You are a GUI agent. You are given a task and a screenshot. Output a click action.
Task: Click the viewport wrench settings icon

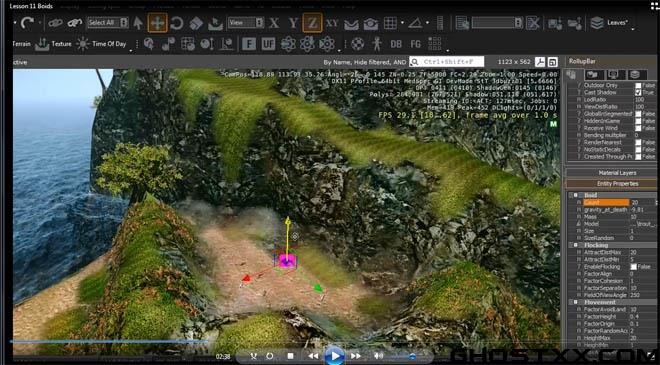(540, 62)
